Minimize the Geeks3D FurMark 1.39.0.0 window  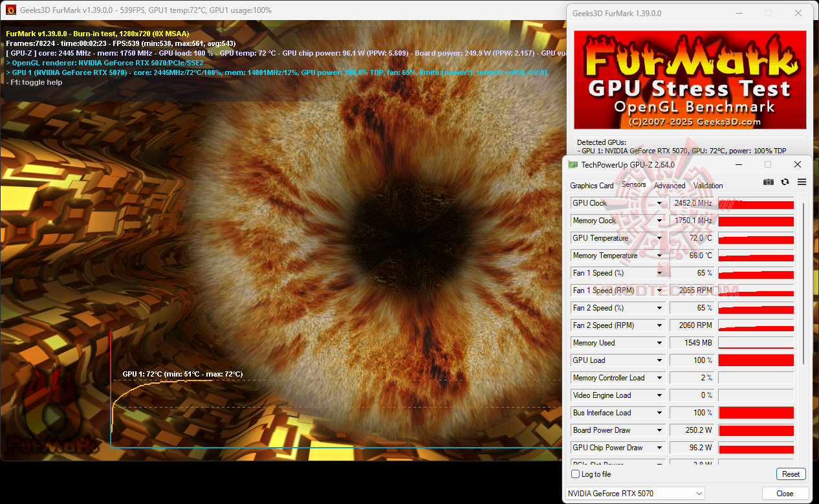[x=739, y=13]
